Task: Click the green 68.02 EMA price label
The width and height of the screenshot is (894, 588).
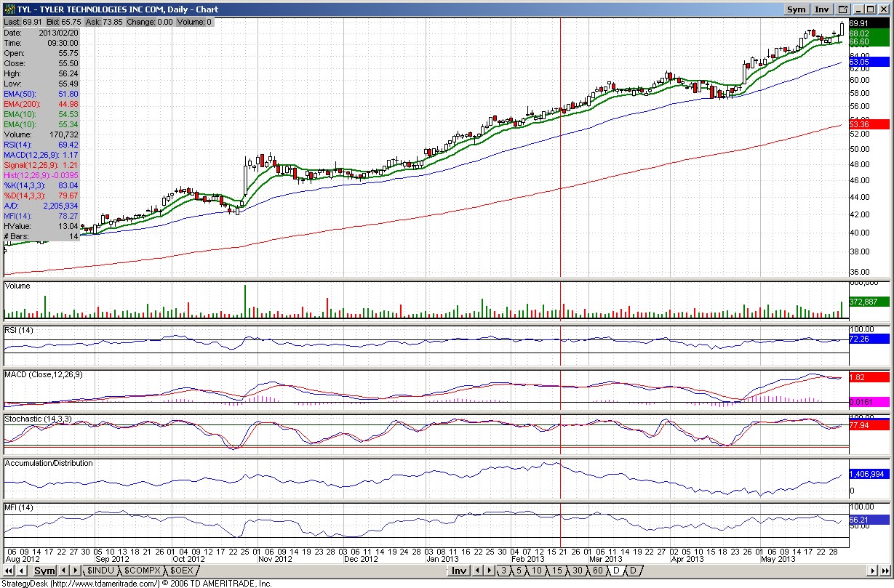Action: tap(869, 33)
